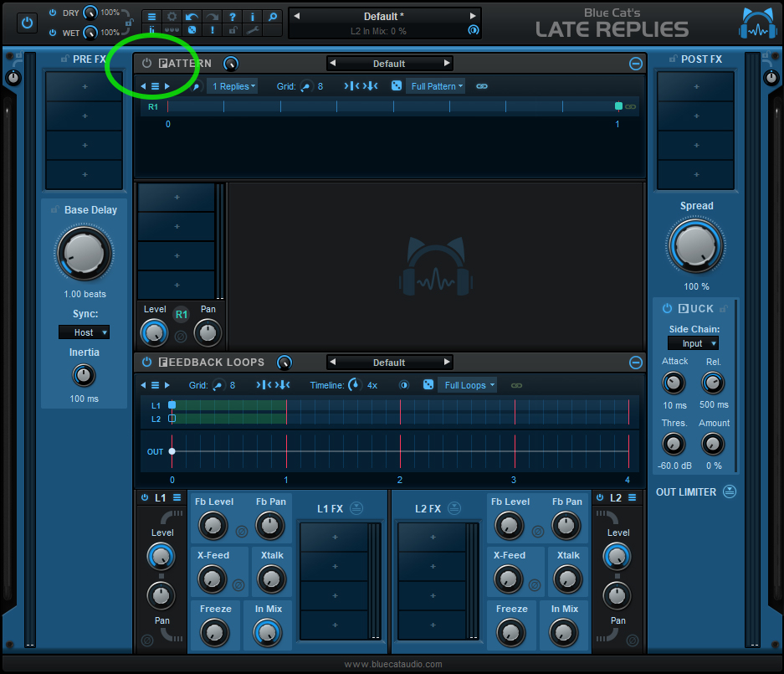Toggle the main plugin bypass power button
Viewport: 784px width, 674px height.
coord(27,23)
